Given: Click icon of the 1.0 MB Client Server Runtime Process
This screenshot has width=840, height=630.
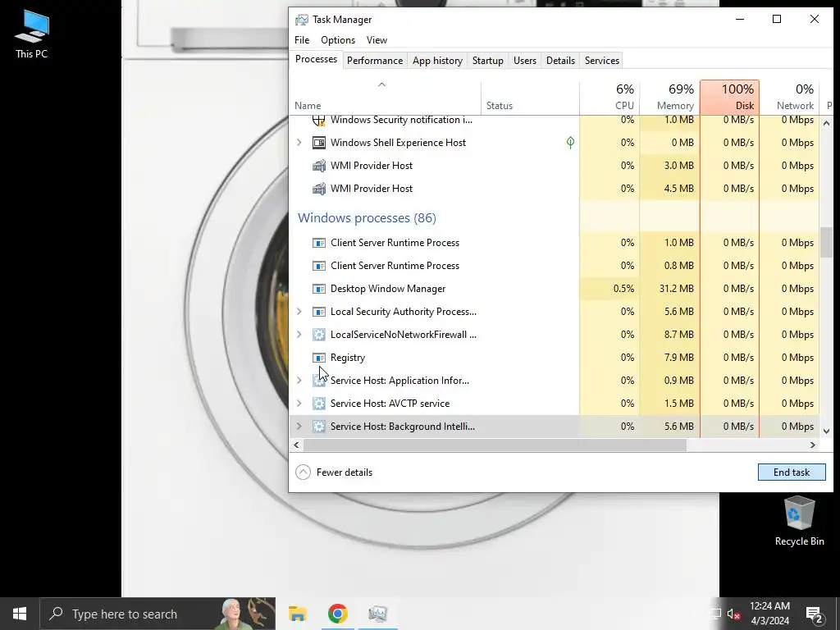Looking at the screenshot, I should click(319, 243).
